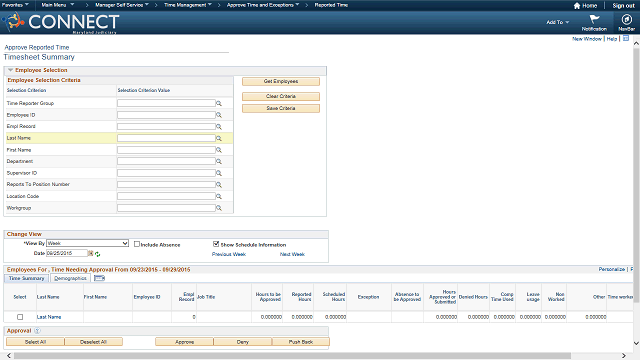Tick the Select checkbox in employee row
This screenshot has width=640, height=360.
click(x=20, y=317)
